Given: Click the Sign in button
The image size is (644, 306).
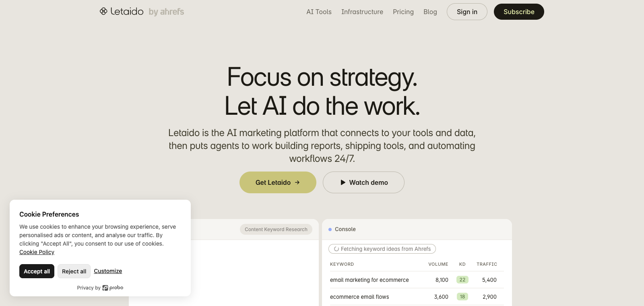Looking at the screenshot, I should coord(467,12).
